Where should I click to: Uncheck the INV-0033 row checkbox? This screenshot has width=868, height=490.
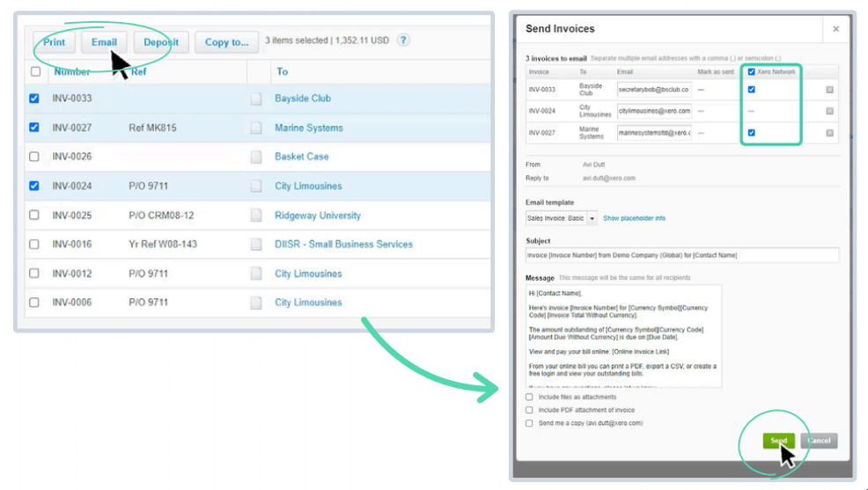click(34, 99)
